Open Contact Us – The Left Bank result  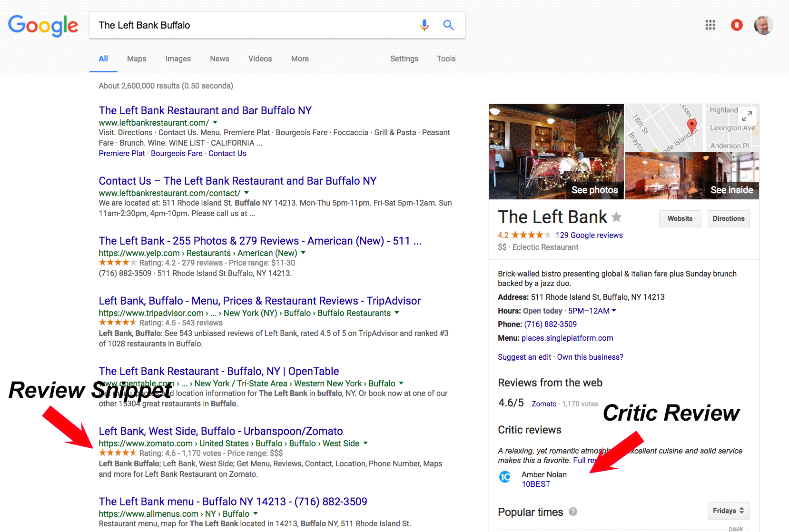(237, 181)
